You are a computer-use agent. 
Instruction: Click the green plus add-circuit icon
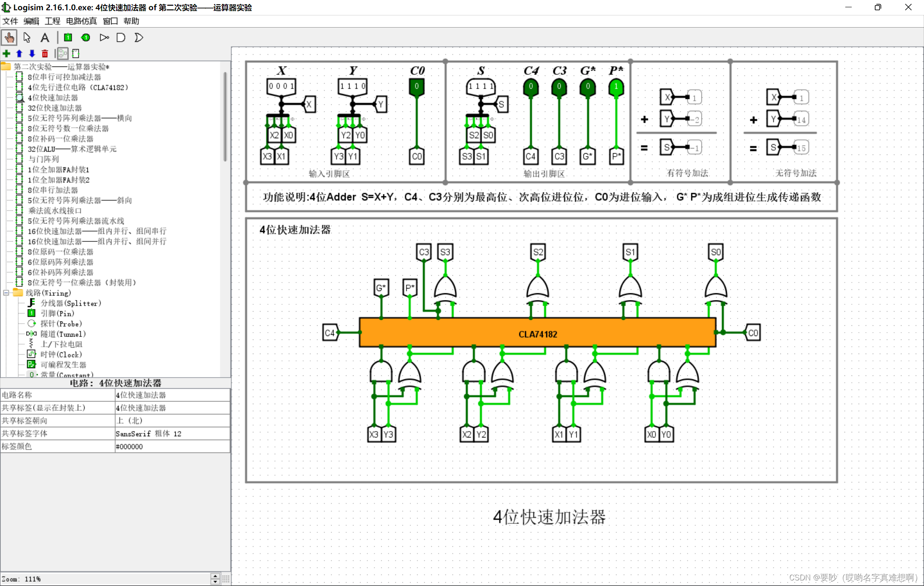tap(6, 54)
